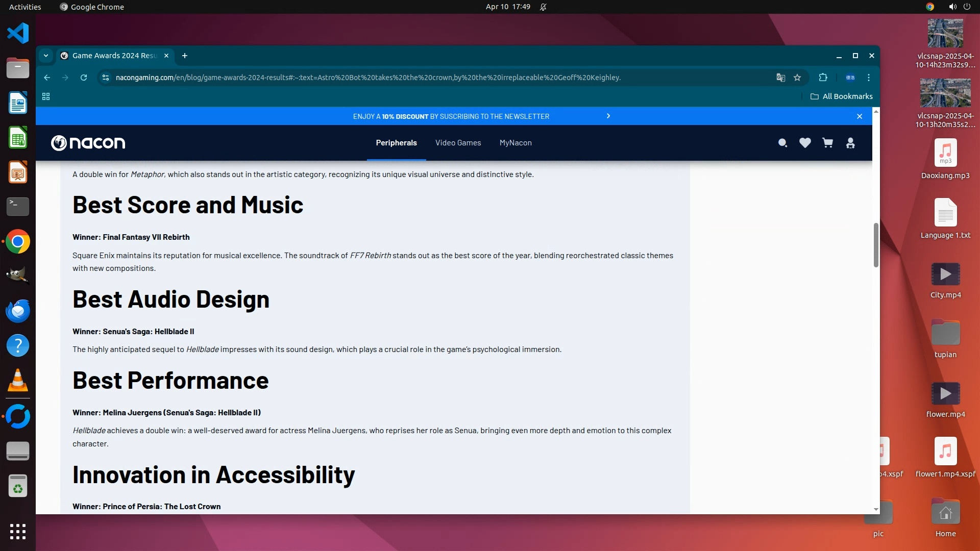Click the Google Translate icon in address bar
Screen dimensions: 980x551
point(780,78)
